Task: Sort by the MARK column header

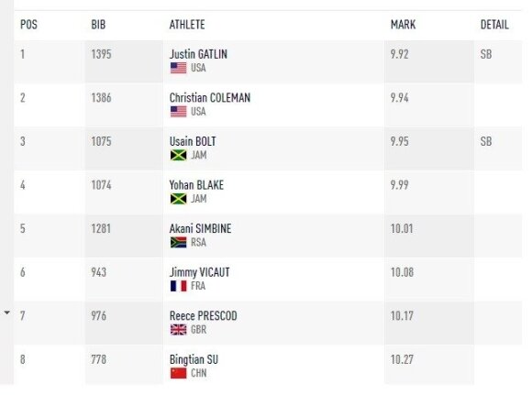Action: 403,25
